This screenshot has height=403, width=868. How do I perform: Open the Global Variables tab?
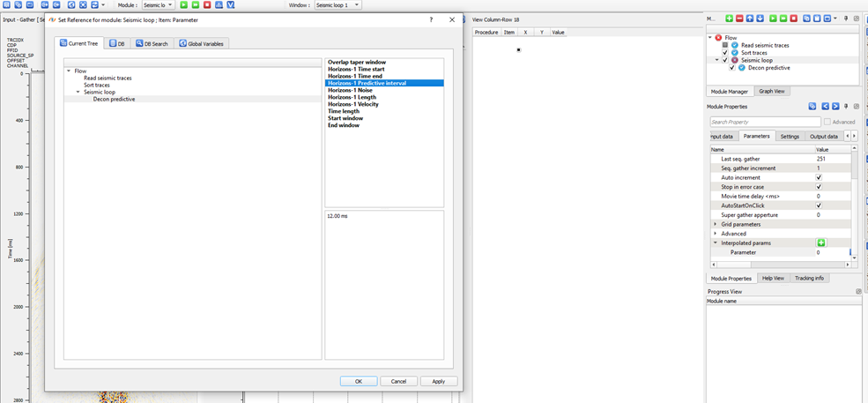click(201, 43)
